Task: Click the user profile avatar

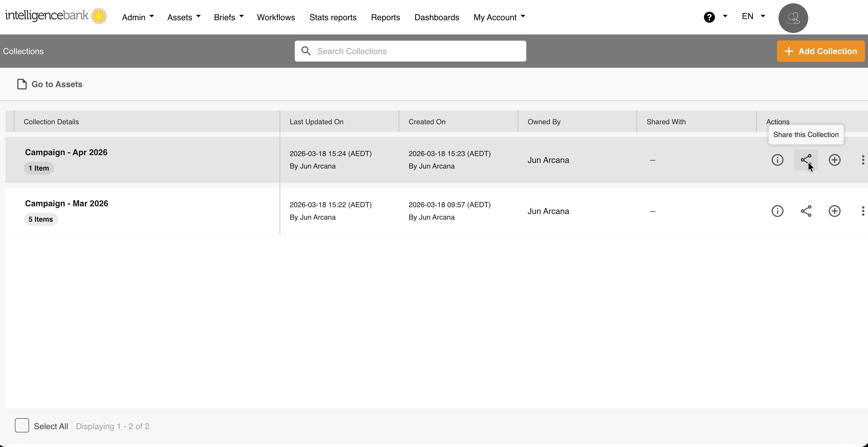Action: tap(793, 18)
